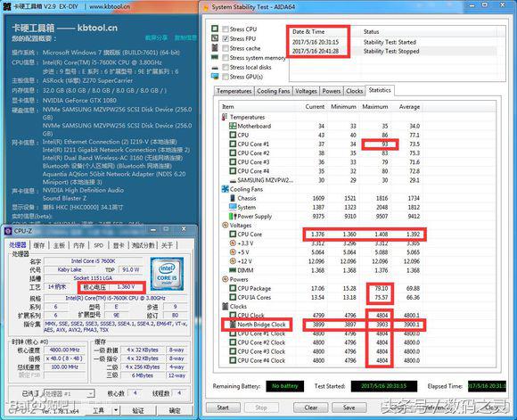
Task: Switch to the Voltages tab
Action: tap(306, 91)
